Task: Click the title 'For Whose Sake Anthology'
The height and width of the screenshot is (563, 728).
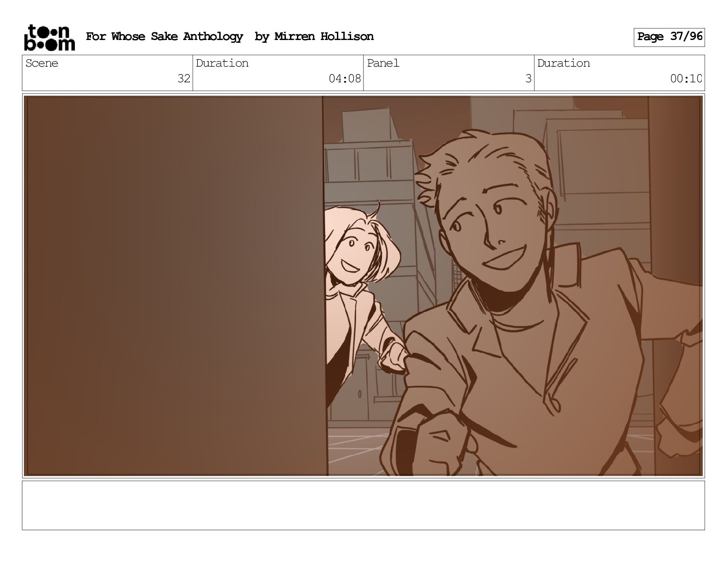Action: coord(164,36)
